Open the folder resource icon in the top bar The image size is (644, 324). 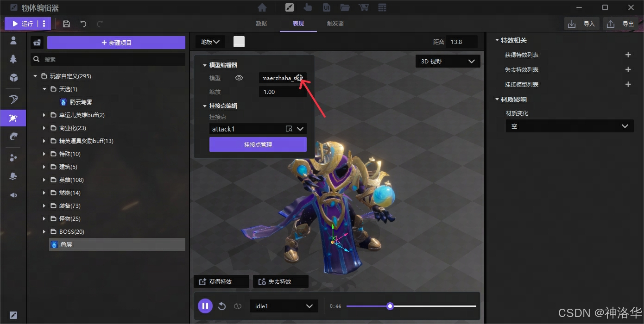(345, 7)
